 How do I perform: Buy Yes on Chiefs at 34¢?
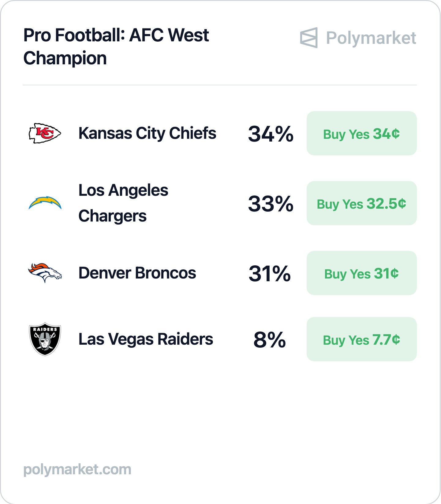click(x=361, y=133)
